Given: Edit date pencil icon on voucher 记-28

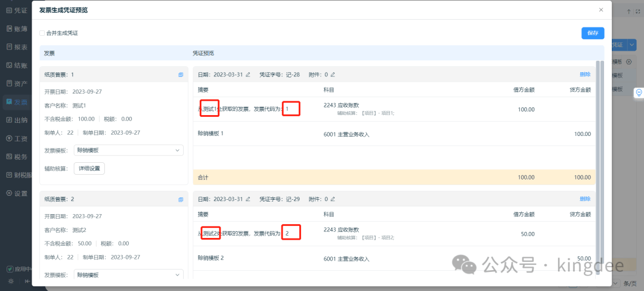Looking at the screenshot, I should coord(248,75).
